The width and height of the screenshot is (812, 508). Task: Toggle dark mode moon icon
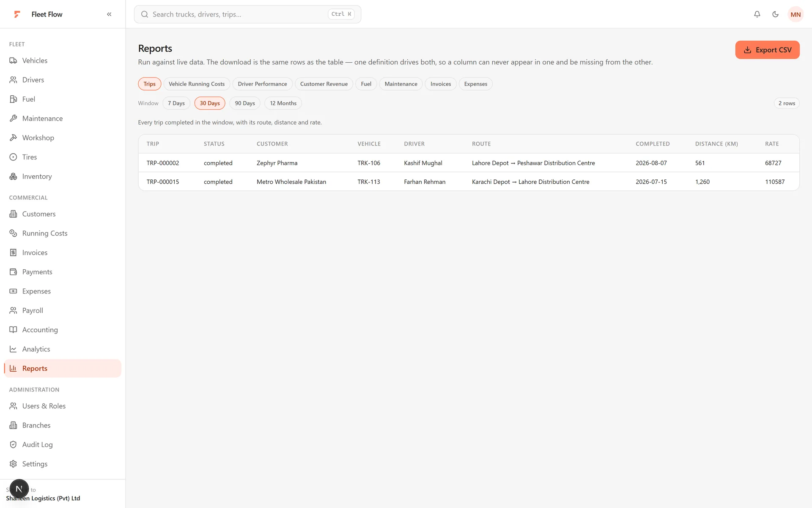pyautogui.click(x=775, y=14)
